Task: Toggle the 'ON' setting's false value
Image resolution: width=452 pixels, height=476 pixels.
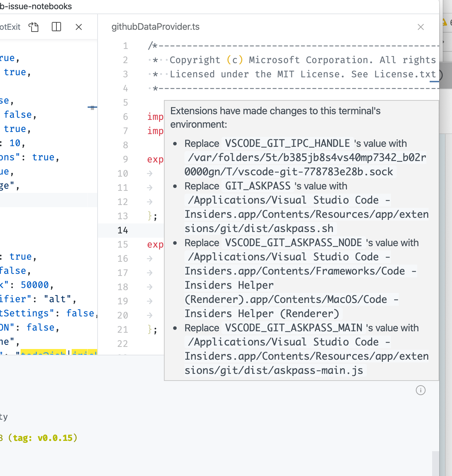Action: [41, 327]
